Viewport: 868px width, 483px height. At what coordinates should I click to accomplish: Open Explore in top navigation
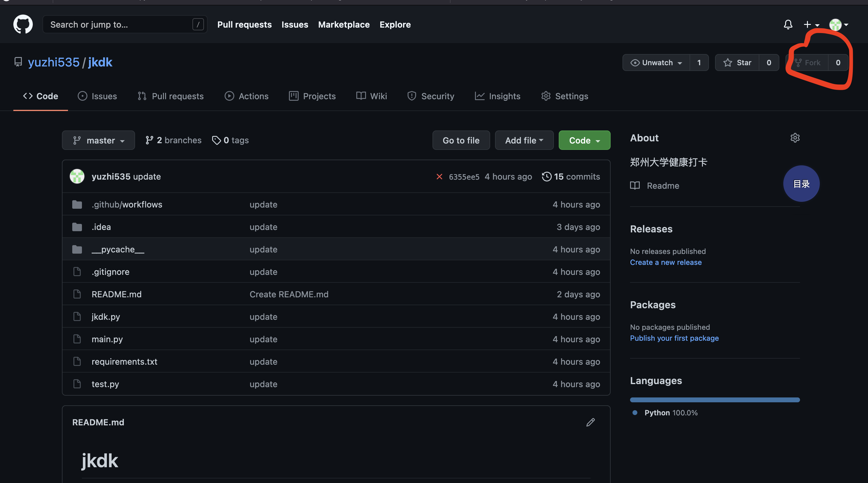[x=395, y=25]
